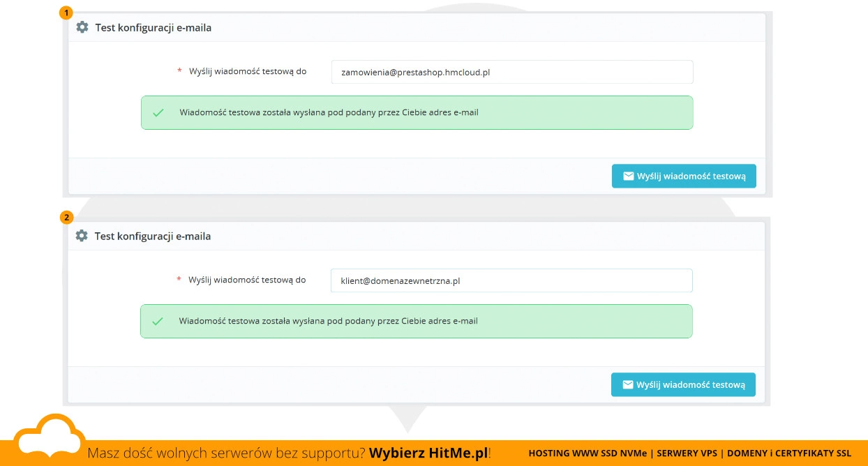Click the green checkmark in the first success message
Viewport: 868px width, 466px height.
pyautogui.click(x=158, y=112)
